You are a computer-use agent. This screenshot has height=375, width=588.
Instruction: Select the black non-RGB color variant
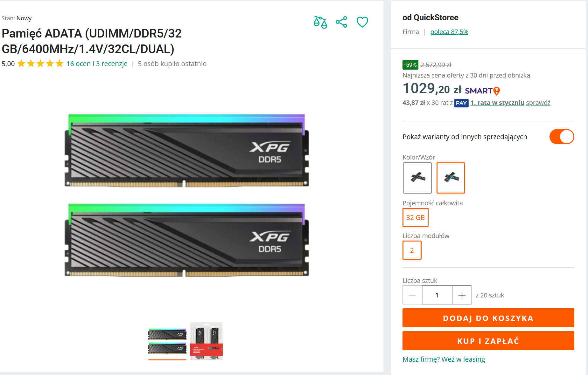[417, 178]
